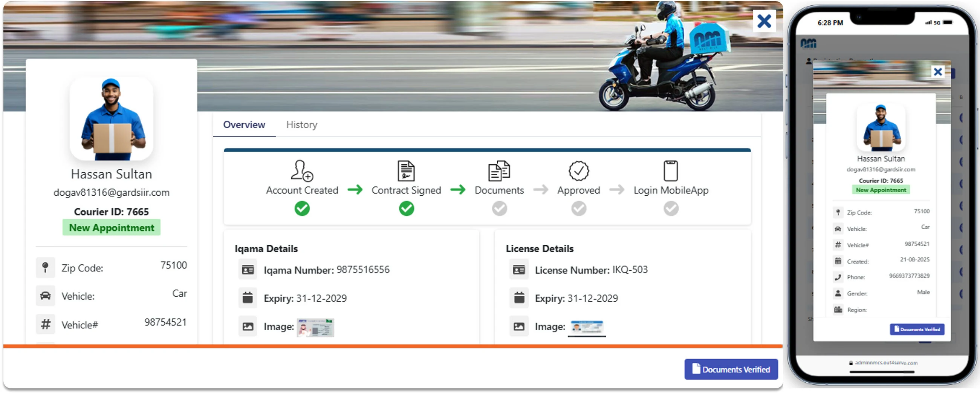This screenshot has height=394, width=980.
Task: Open the Overview tab
Action: (x=244, y=124)
